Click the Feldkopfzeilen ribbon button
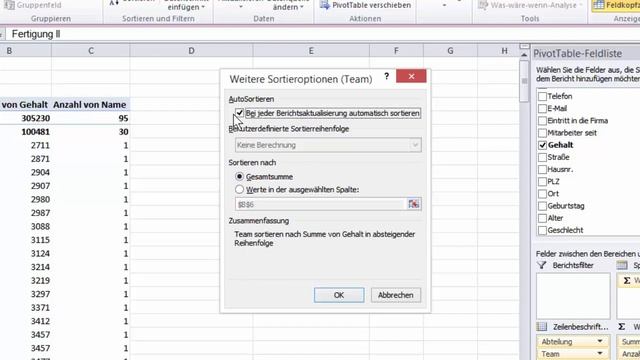Image resolution: width=640 pixels, height=360 pixels. coord(617,5)
